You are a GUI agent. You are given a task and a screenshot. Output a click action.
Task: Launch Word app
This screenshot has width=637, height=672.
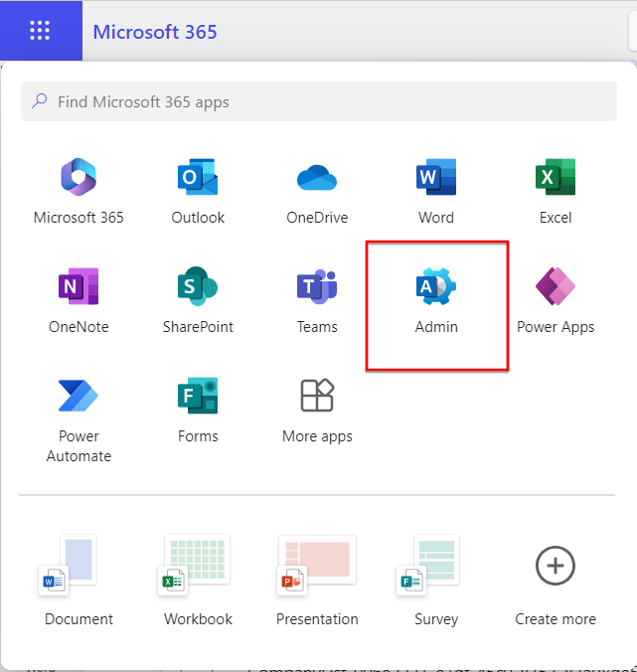[x=436, y=192]
